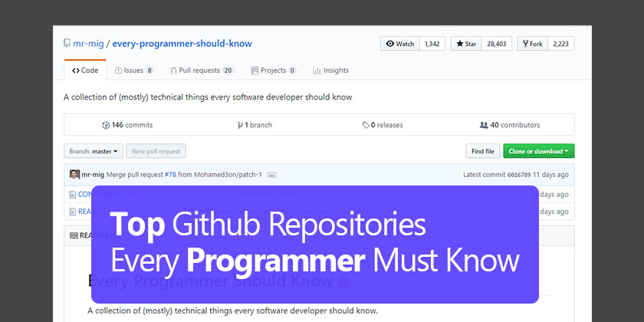
Task: Fork the repository
Action: 532,44
